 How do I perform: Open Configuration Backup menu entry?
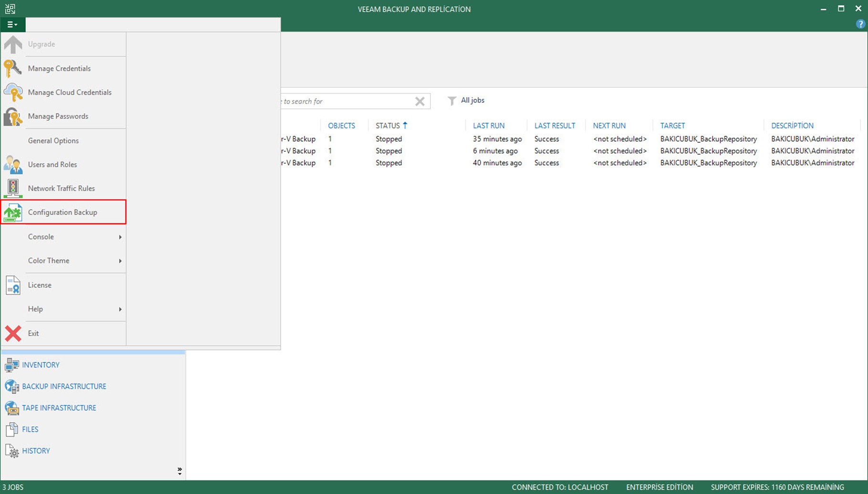[x=63, y=212]
